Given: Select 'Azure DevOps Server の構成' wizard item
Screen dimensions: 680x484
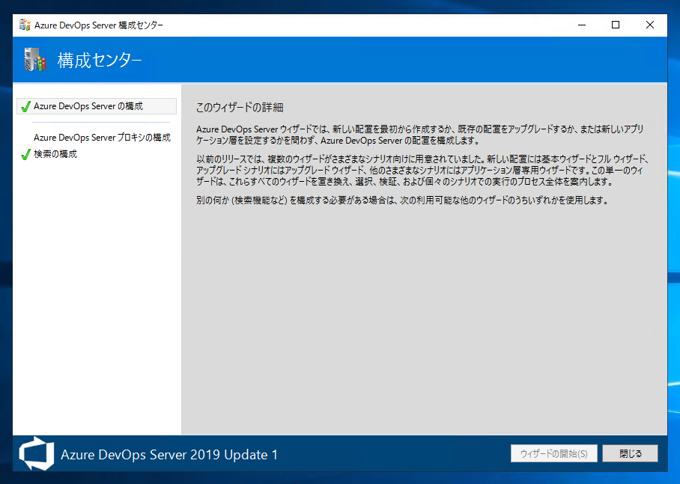Looking at the screenshot, I should click(96, 106).
